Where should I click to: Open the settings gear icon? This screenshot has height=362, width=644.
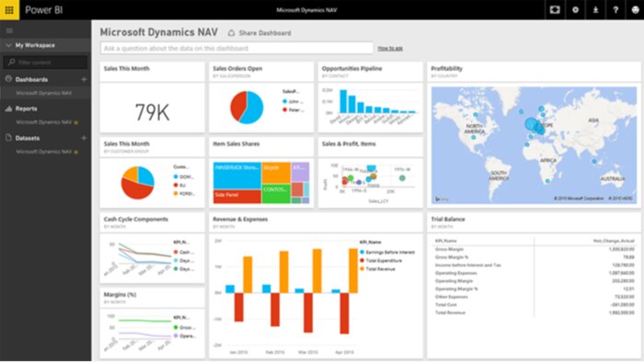coord(575,9)
